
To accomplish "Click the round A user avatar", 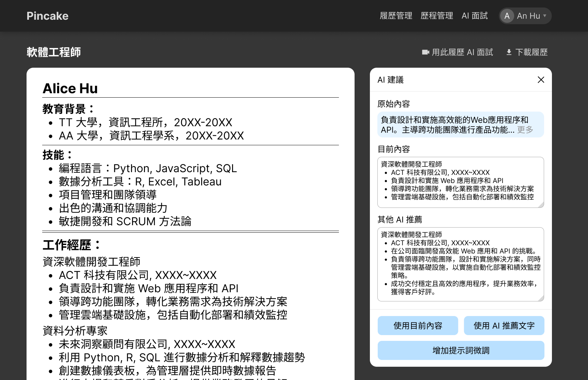I will tap(507, 16).
